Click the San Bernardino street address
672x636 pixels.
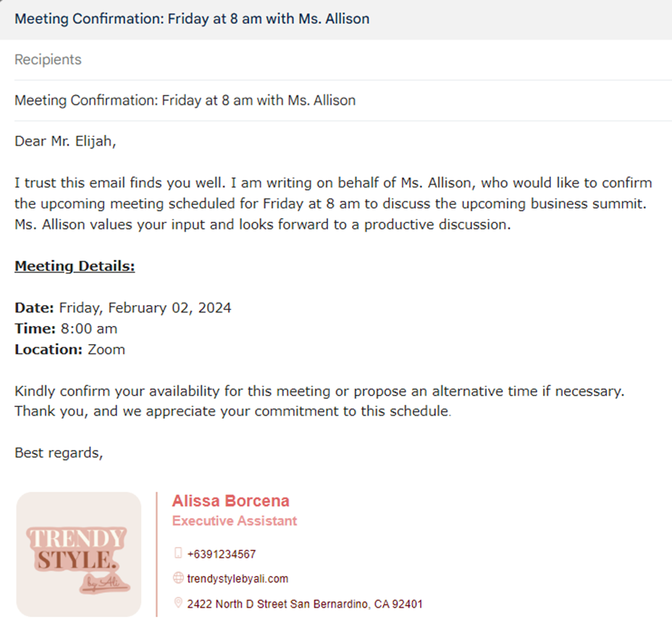click(x=304, y=603)
